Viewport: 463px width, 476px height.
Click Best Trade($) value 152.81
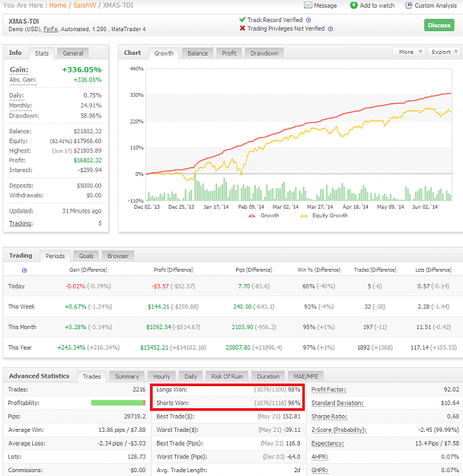tap(291, 417)
